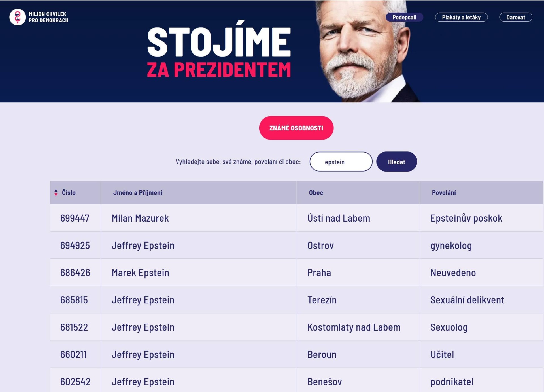This screenshot has height=392, width=544.
Task: Click the search field containing 'epstein'
Action: point(341,161)
